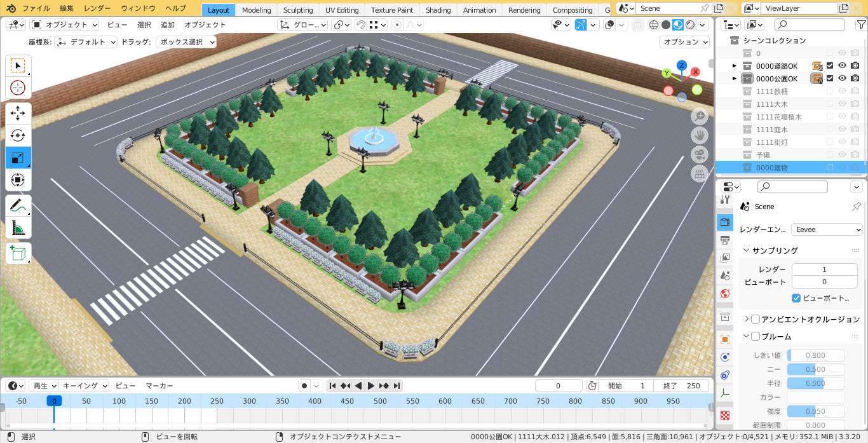Screen dimensions: 868x443
Task: Toggle timeline preview range clock icon
Action: click(592, 386)
